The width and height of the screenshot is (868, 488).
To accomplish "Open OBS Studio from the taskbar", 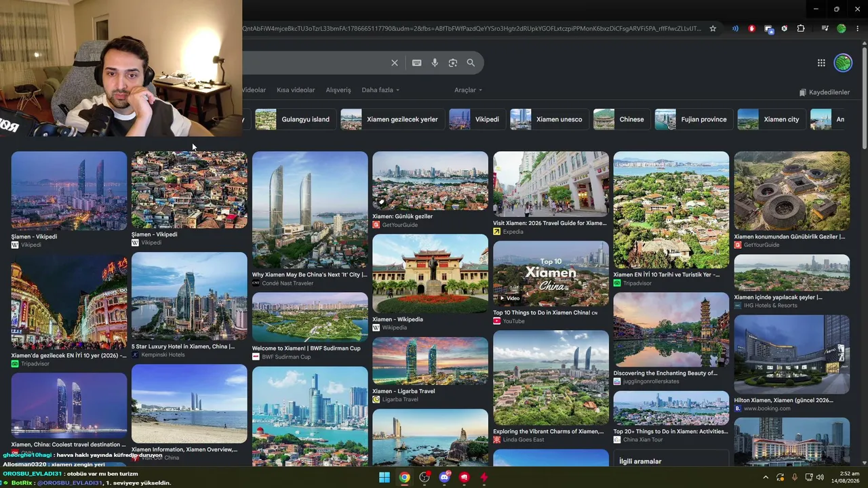I will pos(425,477).
